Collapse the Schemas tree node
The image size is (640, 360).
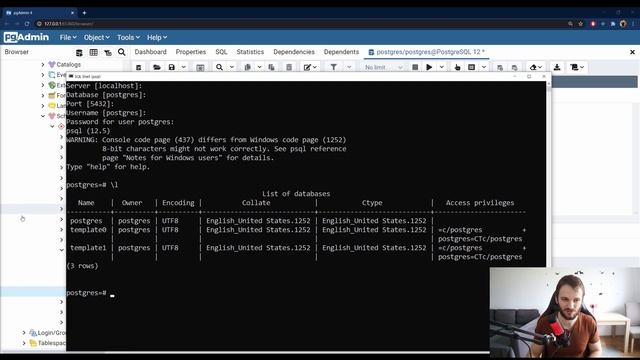43,116
